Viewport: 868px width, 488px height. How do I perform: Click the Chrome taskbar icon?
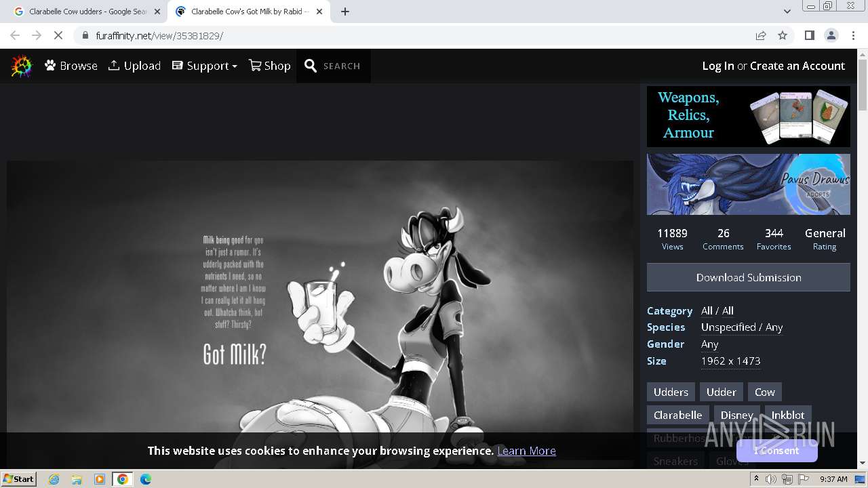click(x=123, y=479)
